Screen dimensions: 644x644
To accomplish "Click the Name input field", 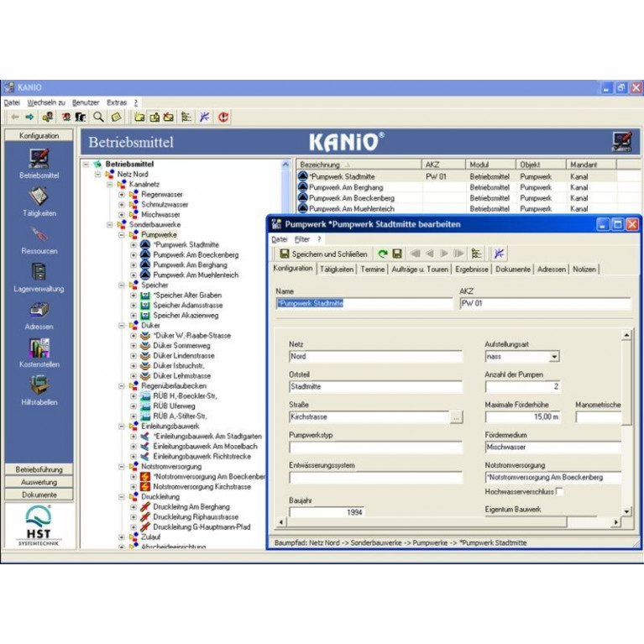I will tap(364, 303).
